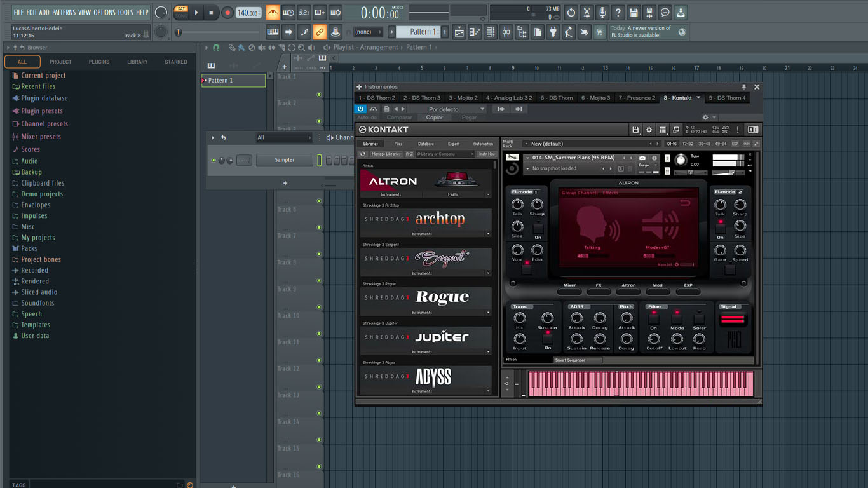Open Kontakt options gear icon
This screenshot has width=868, height=488.
coord(649,130)
